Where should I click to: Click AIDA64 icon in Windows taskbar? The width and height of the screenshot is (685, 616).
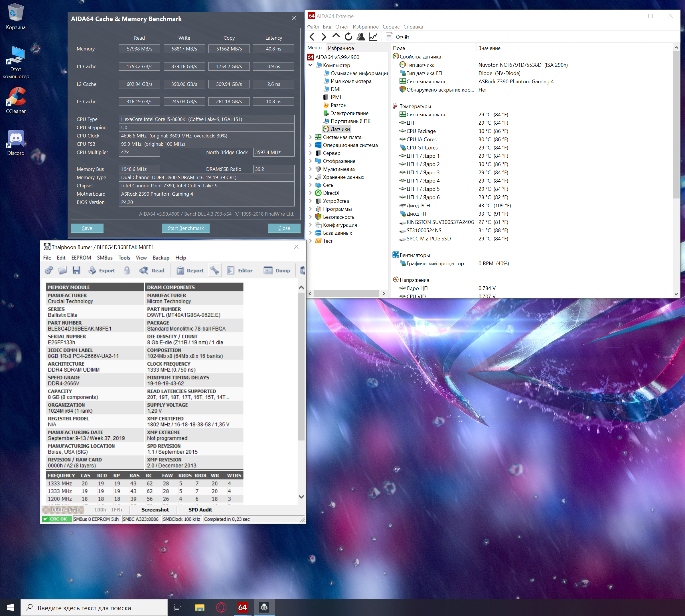tap(242, 607)
